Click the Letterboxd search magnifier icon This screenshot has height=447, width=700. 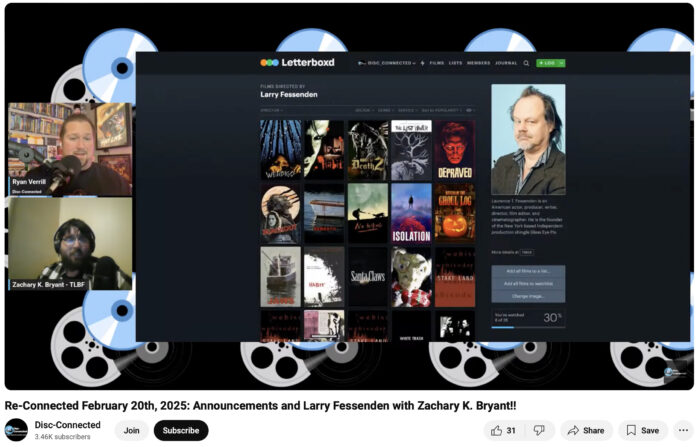[x=527, y=63]
